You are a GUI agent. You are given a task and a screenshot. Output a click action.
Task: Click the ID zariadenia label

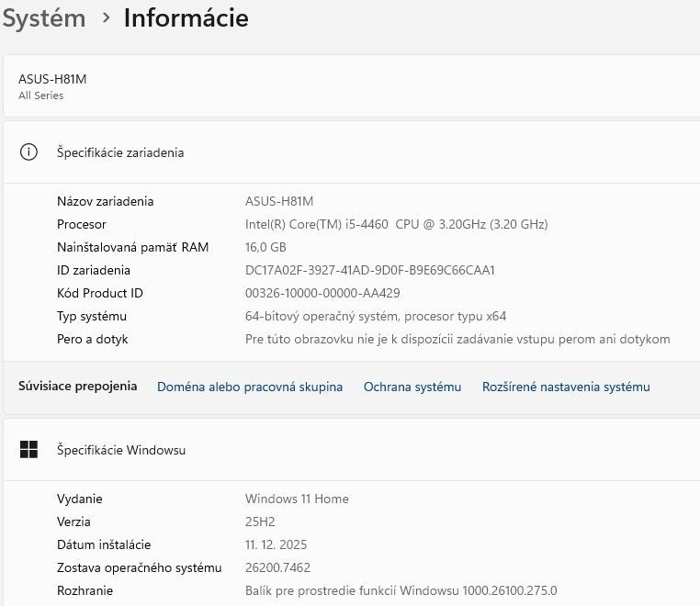click(94, 270)
